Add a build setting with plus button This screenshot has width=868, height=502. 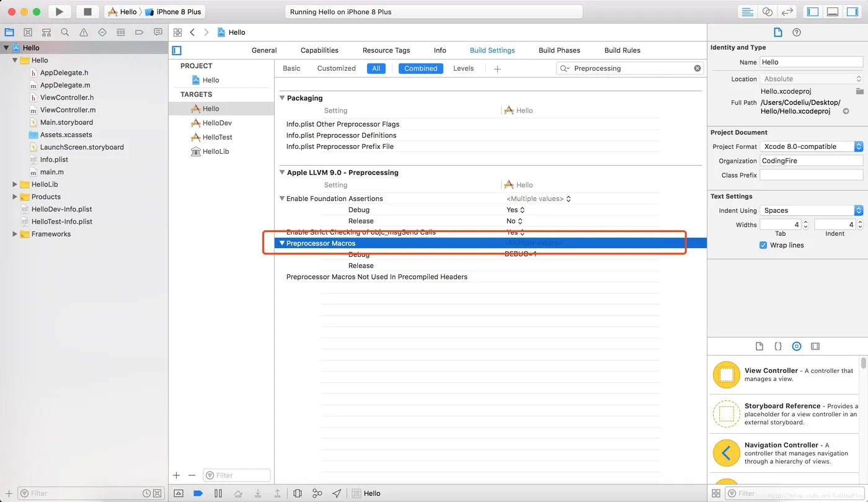(x=497, y=69)
